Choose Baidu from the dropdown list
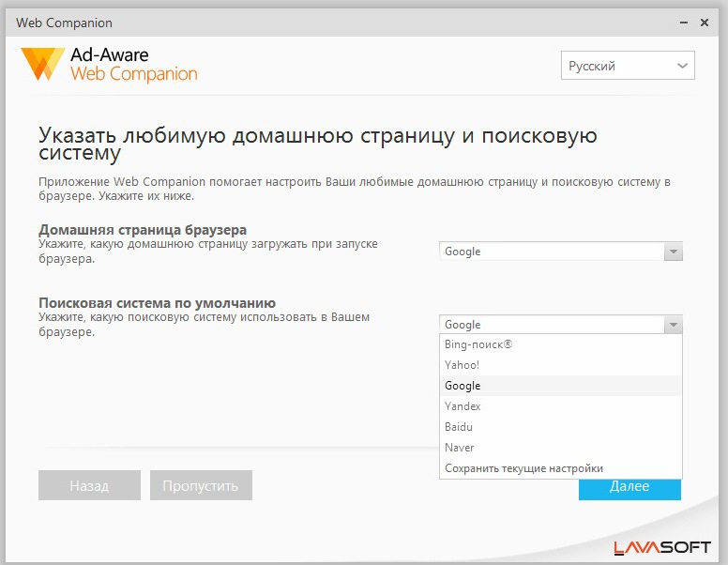Viewport: 728px width, 565px height. tap(561, 426)
